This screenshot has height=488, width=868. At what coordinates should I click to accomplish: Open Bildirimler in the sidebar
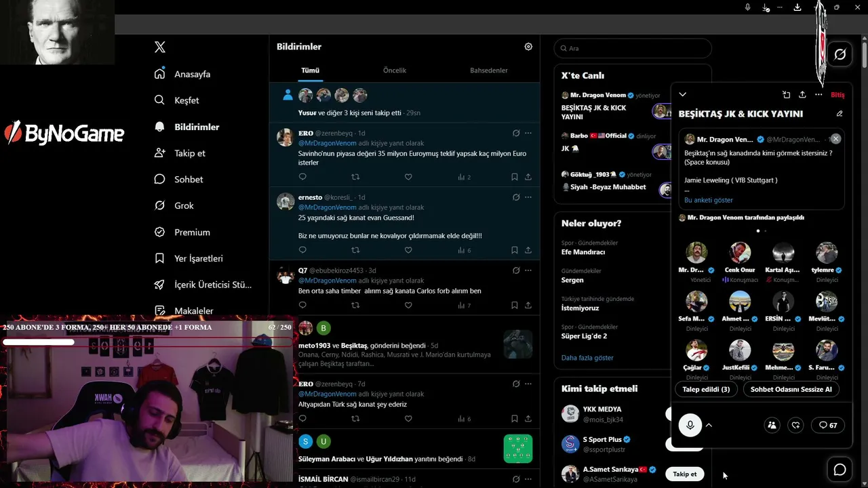coord(187,127)
